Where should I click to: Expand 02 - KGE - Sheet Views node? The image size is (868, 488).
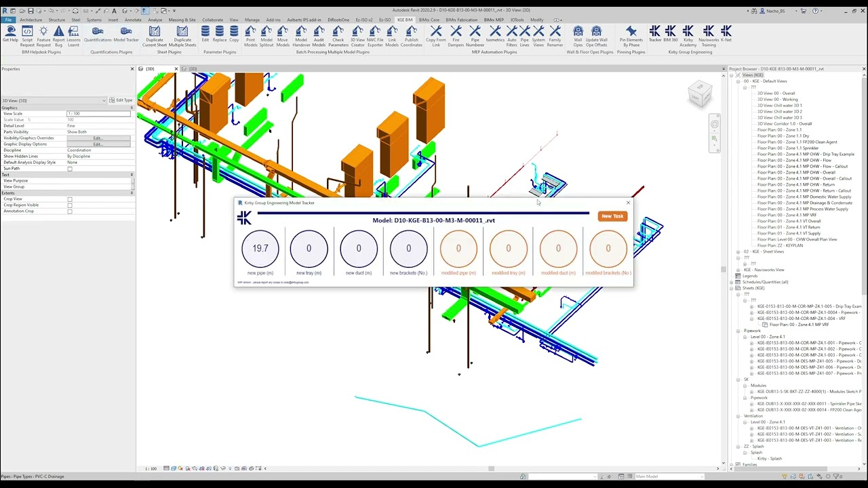738,251
